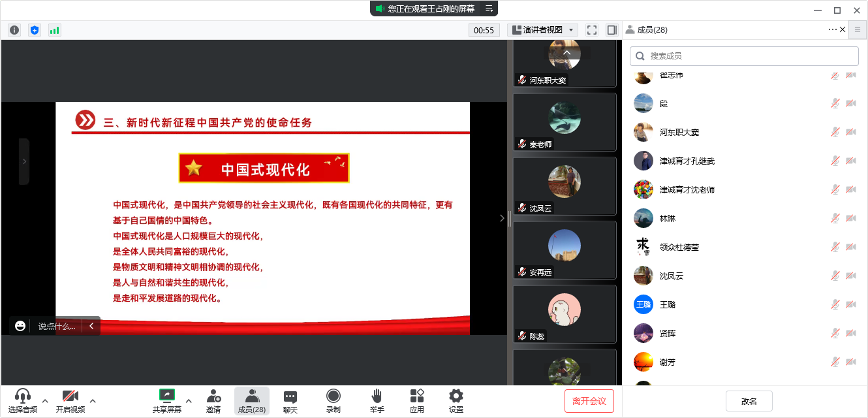868x418 pixels.
Task: Check the green network signal icon
Action: pos(54,30)
